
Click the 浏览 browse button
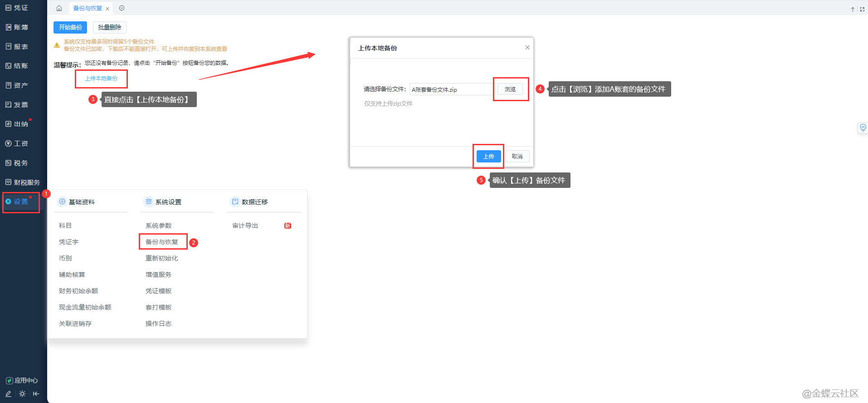pyautogui.click(x=510, y=89)
